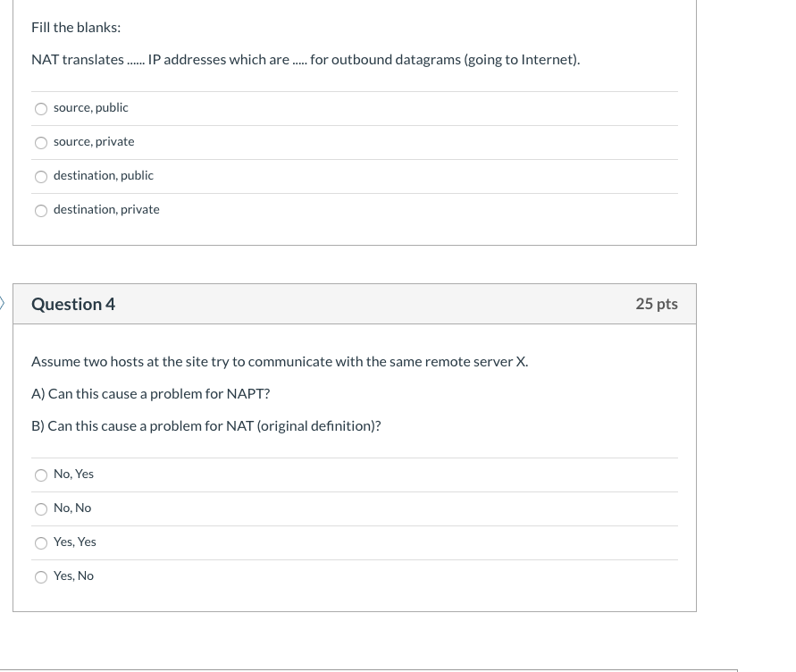Screen dimensions: 796x672
Task: Choose the "No, No" radio button
Action: 41,509
